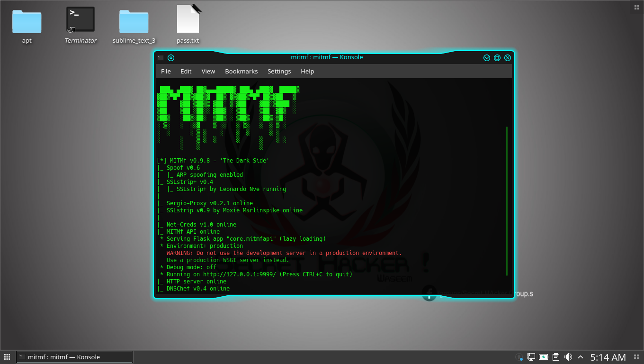Open the File menu in Konsole
This screenshot has height=364, width=644.
click(x=166, y=71)
